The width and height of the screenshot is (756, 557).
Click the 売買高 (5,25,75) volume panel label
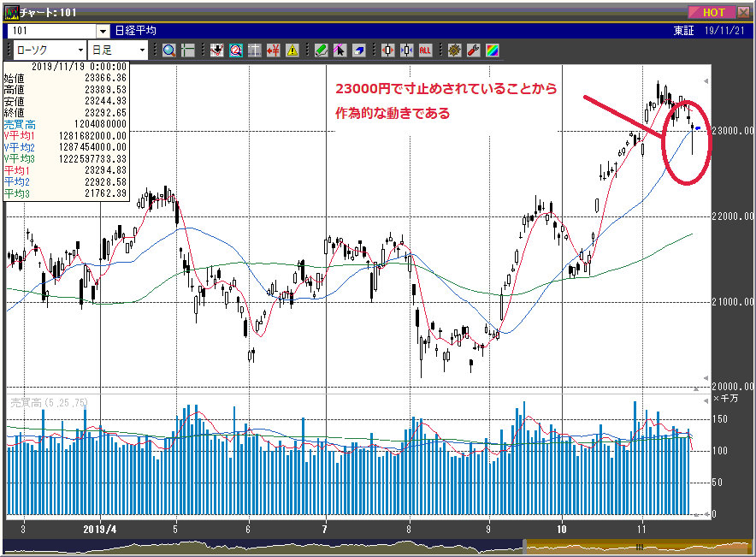pos(50,403)
